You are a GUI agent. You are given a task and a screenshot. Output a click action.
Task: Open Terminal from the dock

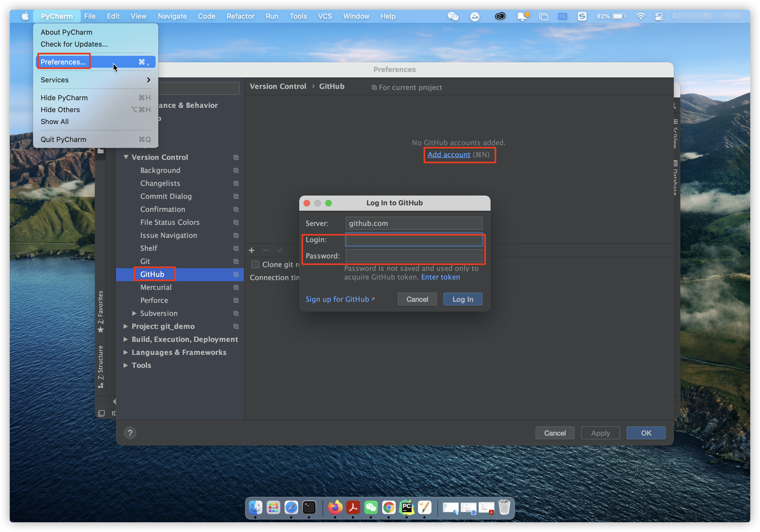pyautogui.click(x=309, y=507)
